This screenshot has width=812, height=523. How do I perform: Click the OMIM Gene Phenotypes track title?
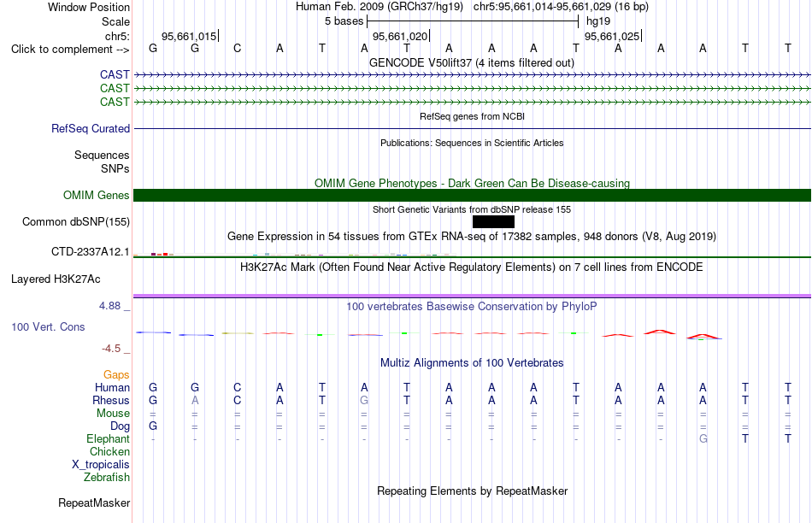[x=473, y=184]
